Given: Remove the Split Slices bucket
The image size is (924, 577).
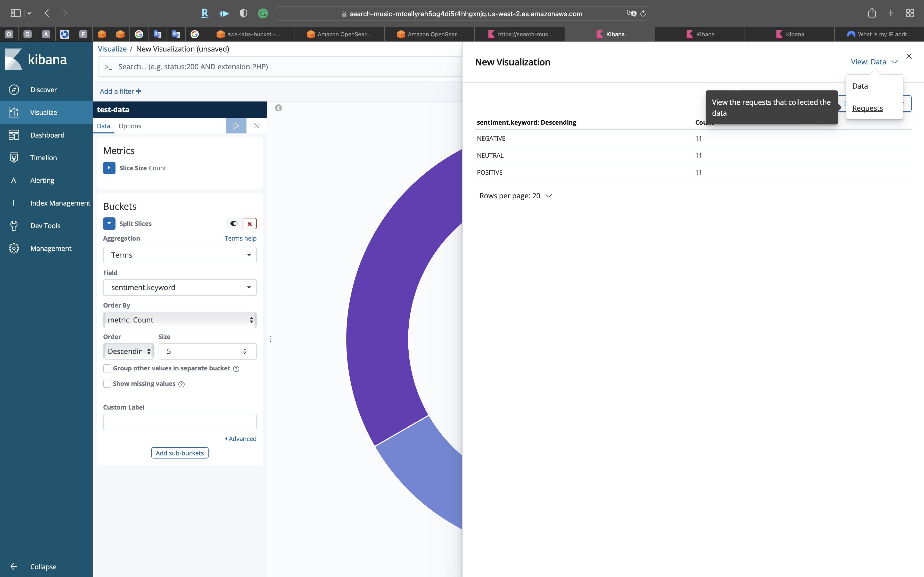Looking at the screenshot, I should pyautogui.click(x=249, y=224).
